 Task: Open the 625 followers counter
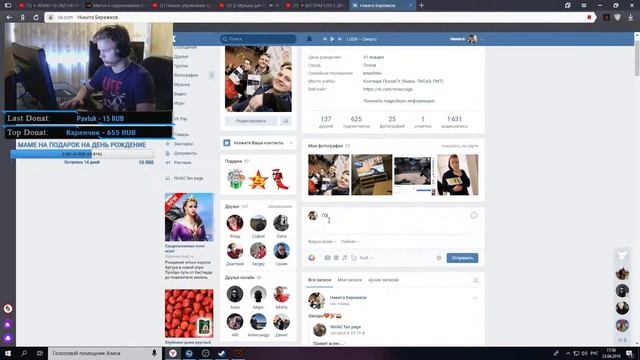[356, 122]
